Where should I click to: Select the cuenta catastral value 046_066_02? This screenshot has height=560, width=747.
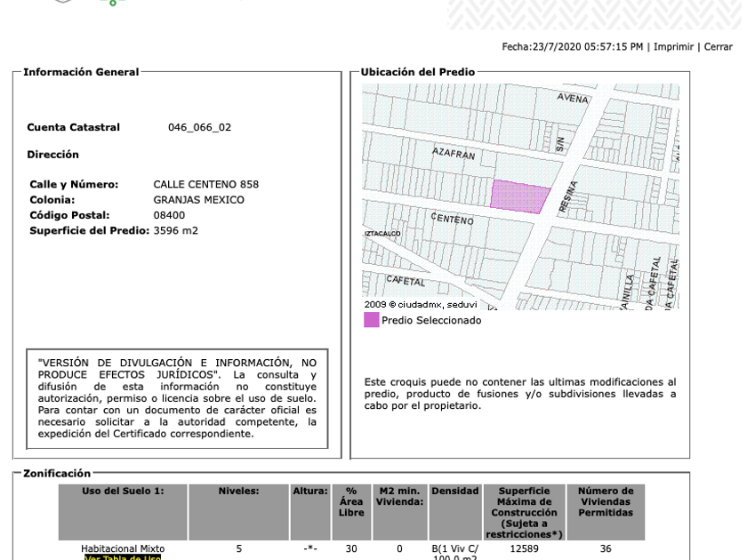199,127
